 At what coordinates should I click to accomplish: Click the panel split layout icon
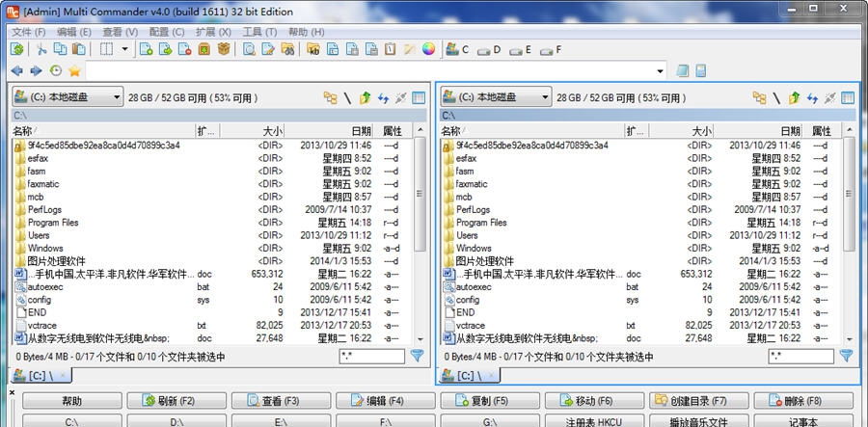106,49
